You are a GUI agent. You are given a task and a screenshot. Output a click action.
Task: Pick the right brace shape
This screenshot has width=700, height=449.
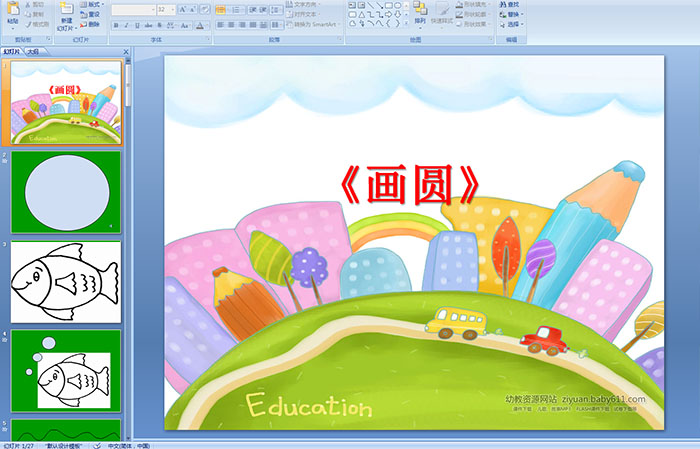click(397, 23)
